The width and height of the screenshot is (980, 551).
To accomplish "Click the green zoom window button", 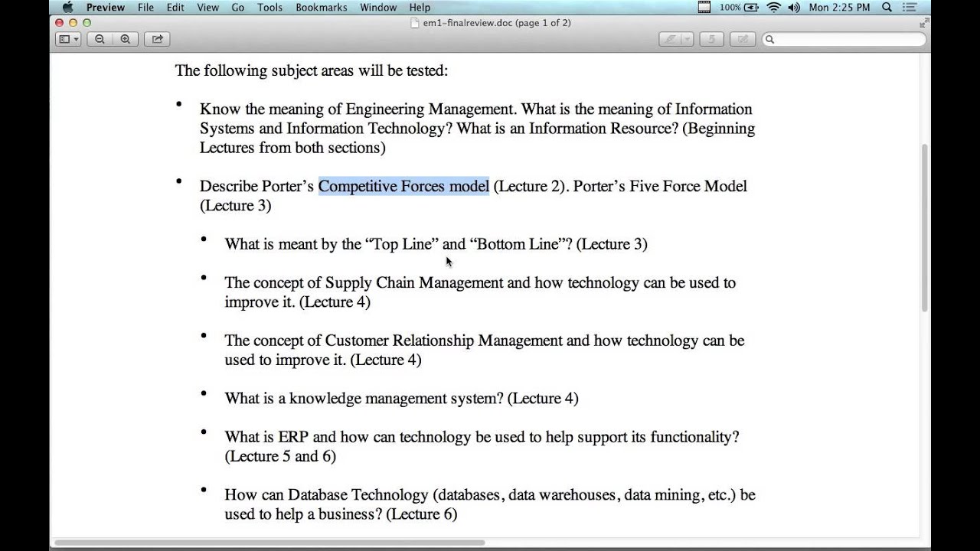I will tap(87, 23).
